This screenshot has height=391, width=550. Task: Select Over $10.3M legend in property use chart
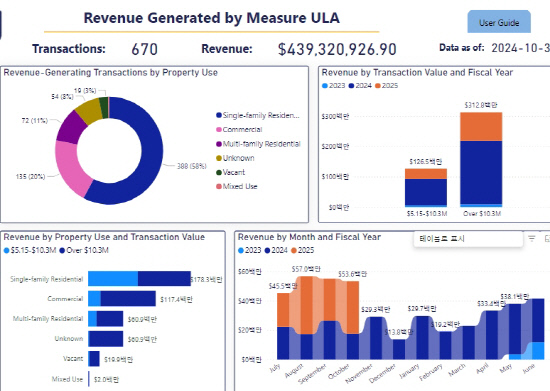[x=84, y=250]
